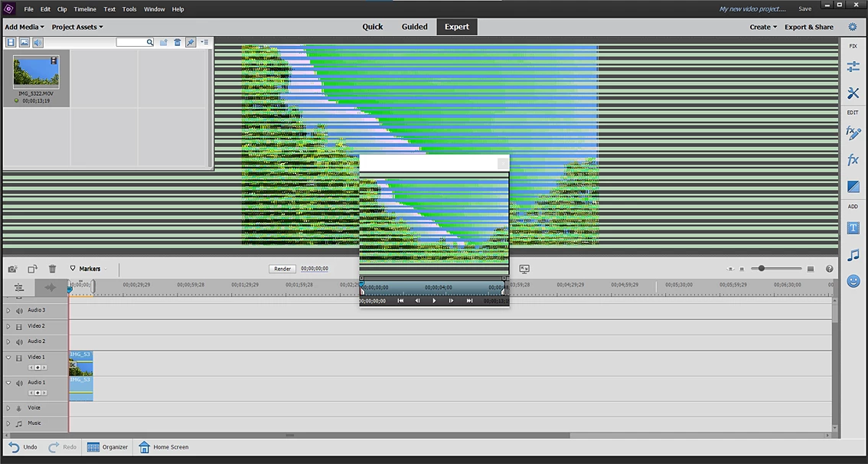The width and height of the screenshot is (868, 464).
Task: Click Undo at the bottom bar
Action: point(23,447)
